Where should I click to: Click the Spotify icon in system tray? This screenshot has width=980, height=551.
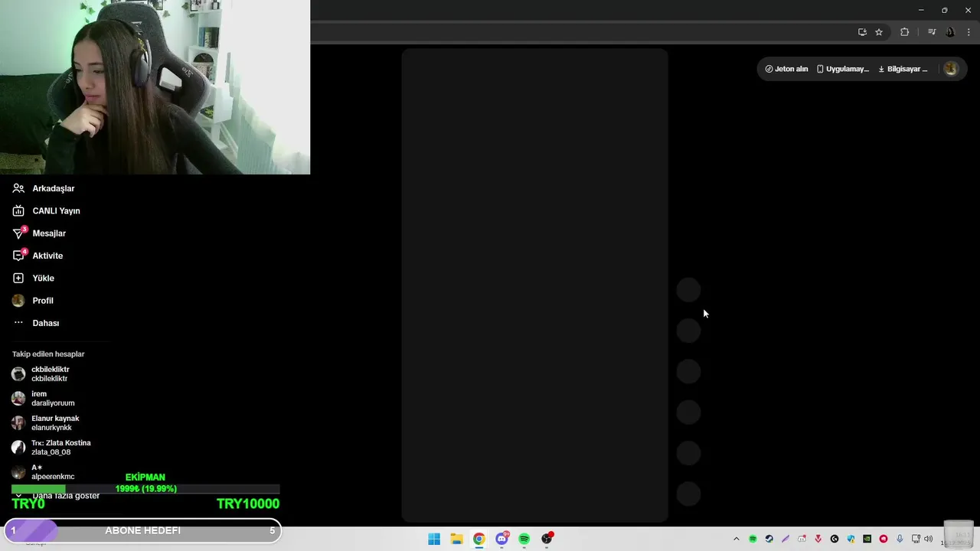point(753,539)
